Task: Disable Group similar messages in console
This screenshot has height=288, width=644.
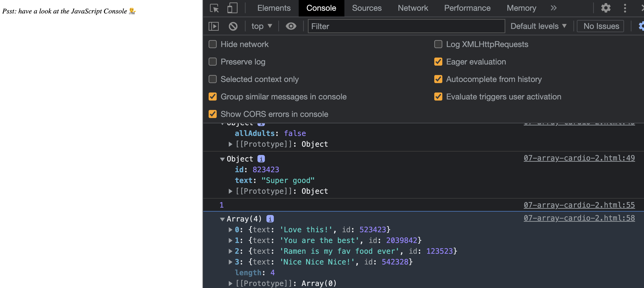Action: click(212, 97)
